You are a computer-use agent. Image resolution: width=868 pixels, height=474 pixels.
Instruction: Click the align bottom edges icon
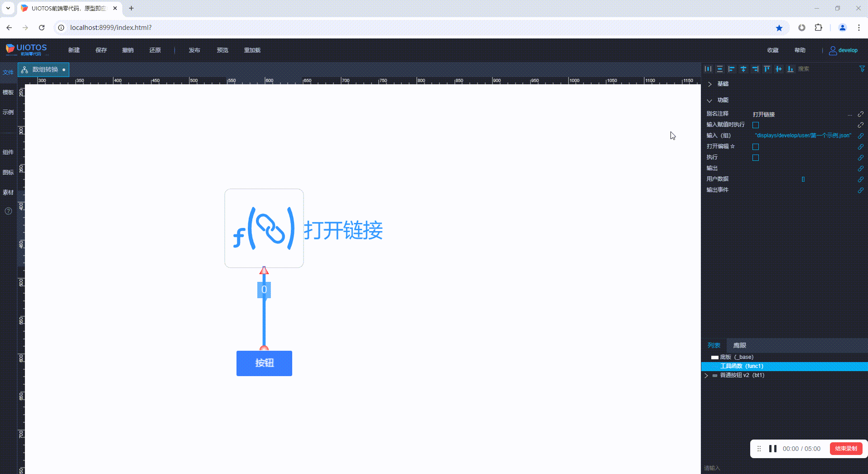791,69
